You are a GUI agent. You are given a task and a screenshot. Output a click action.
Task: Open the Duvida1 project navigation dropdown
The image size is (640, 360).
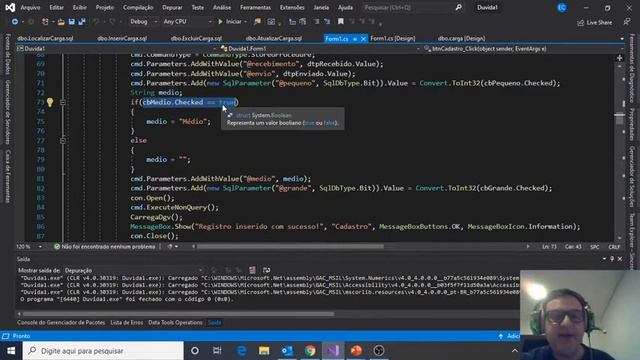116,49
